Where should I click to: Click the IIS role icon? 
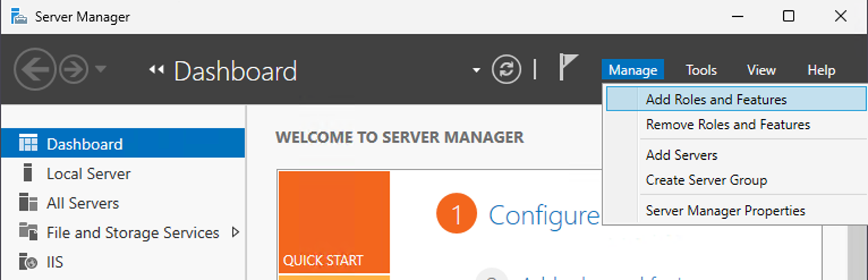28,262
